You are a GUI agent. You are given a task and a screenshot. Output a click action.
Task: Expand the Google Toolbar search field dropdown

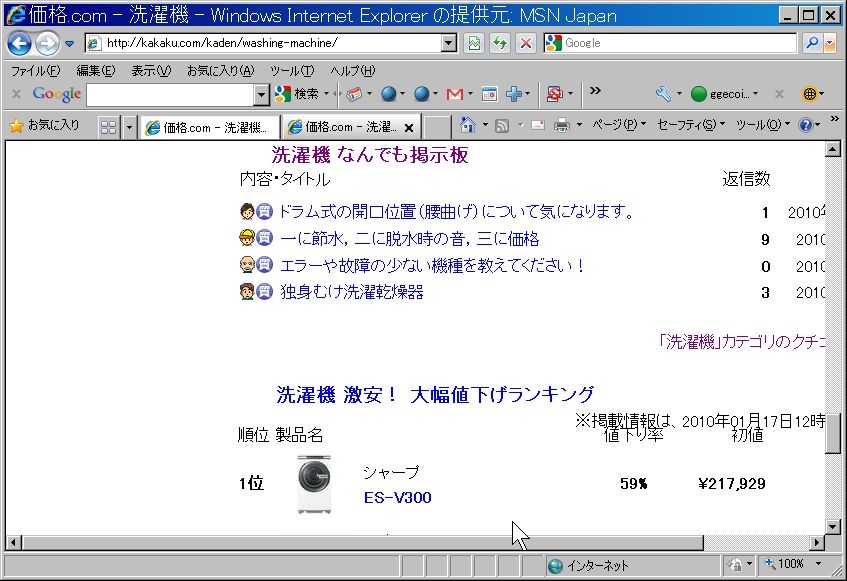click(261, 95)
